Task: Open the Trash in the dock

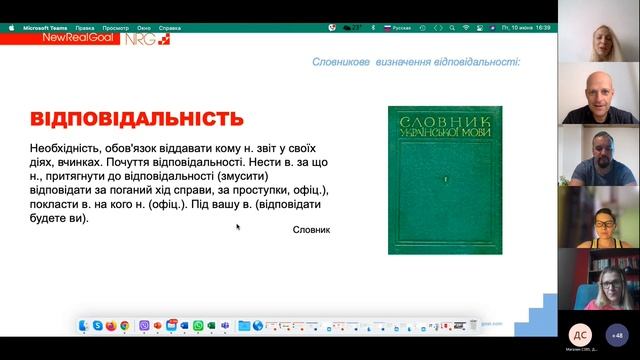Action: coord(473,325)
